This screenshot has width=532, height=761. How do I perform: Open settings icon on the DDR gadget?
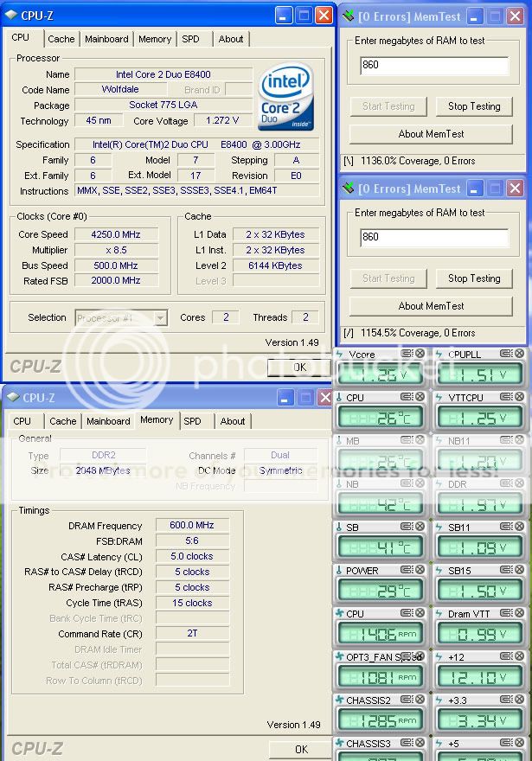coord(506,483)
